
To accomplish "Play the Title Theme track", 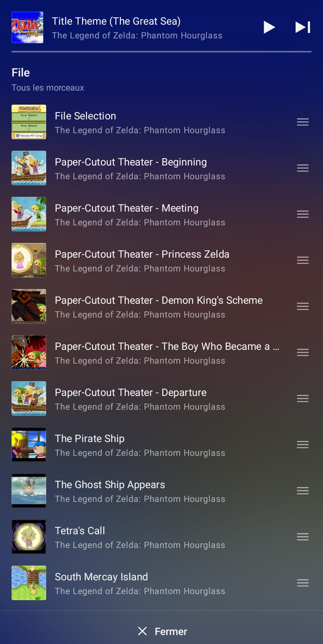I will point(269,27).
